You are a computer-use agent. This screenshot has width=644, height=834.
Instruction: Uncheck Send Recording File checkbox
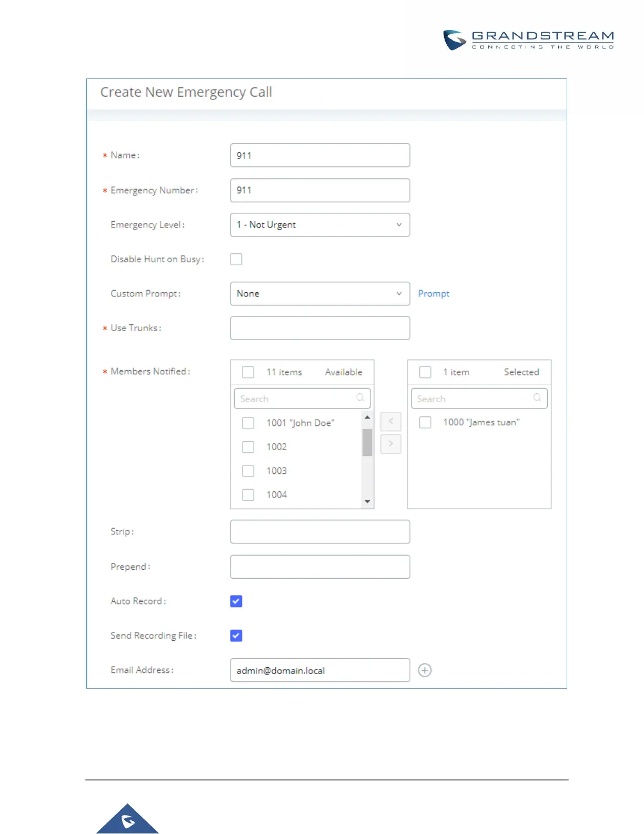[x=236, y=636]
